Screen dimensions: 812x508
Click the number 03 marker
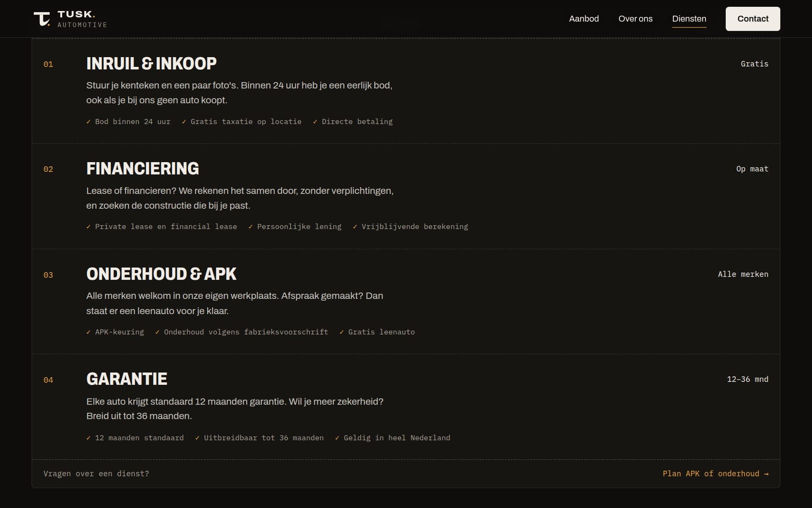point(48,275)
